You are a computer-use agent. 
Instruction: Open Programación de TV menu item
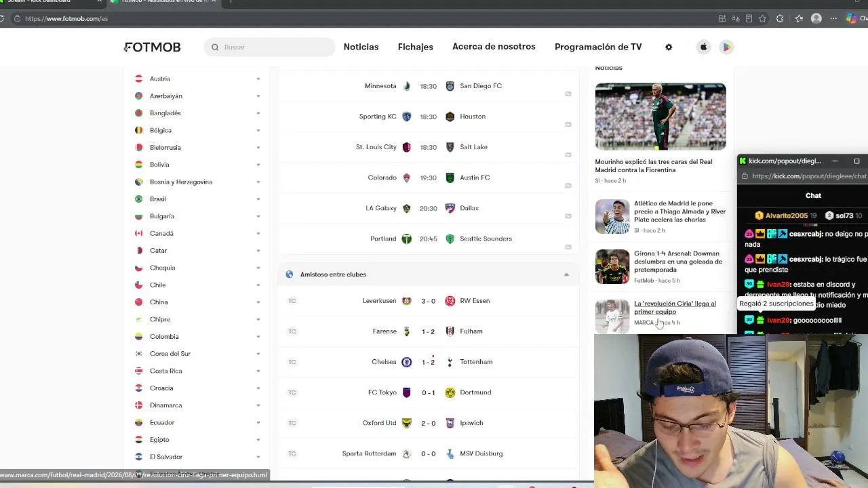pyautogui.click(x=598, y=47)
